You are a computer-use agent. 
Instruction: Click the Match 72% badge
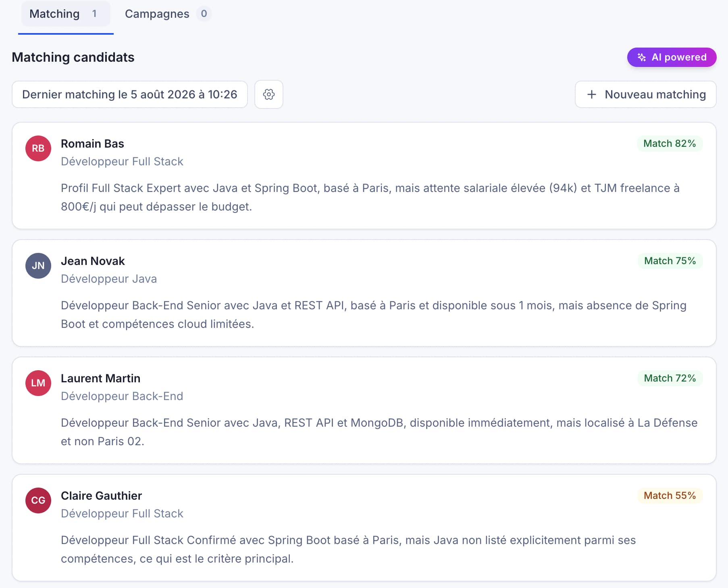click(670, 378)
